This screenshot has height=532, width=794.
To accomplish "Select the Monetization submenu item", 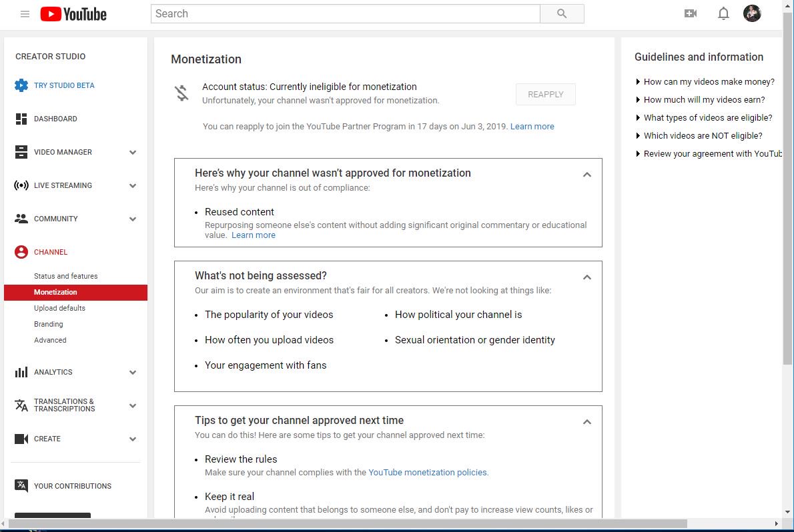I will (75, 292).
